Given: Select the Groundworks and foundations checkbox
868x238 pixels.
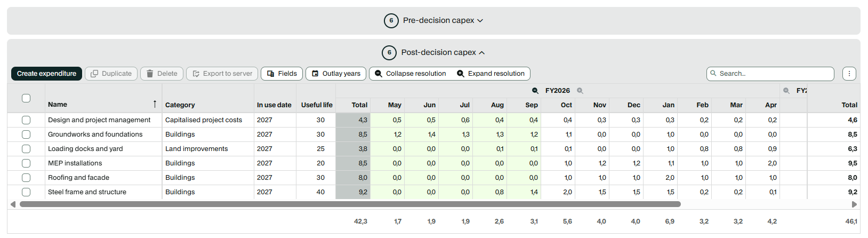Looking at the screenshot, I should point(26,134).
